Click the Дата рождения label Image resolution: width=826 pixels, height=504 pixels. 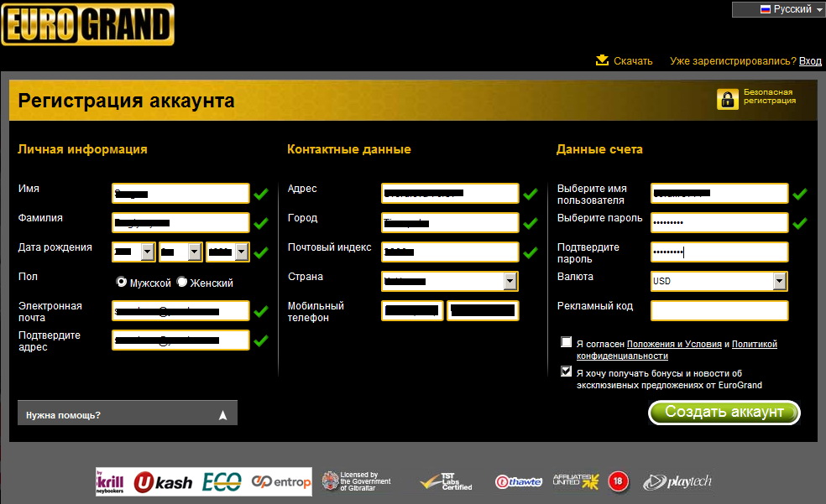[x=55, y=247]
